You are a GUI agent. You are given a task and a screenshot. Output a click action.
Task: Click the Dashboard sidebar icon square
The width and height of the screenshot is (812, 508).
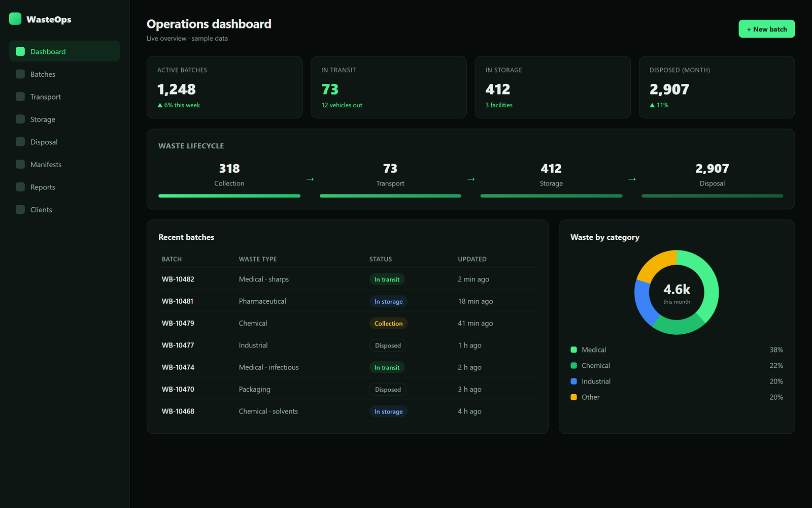(20, 51)
